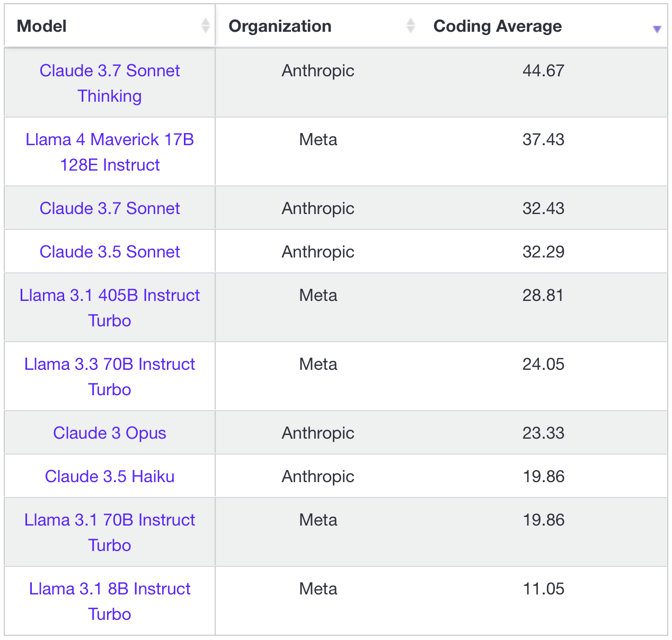Image resolution: width=672 pixels, height=640 pixels.
Task: Click Anthropic in the Claude 3.5 Haiku row
Action: click(318, 476)
